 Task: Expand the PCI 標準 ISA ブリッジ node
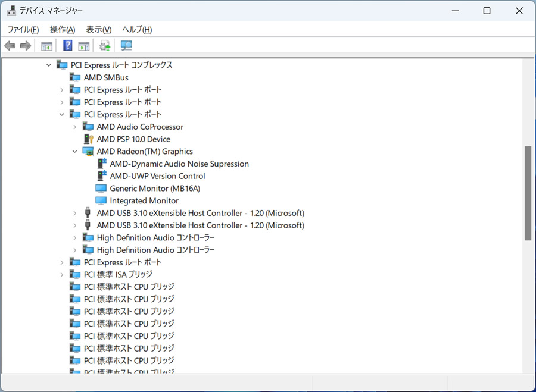[62, 274]
